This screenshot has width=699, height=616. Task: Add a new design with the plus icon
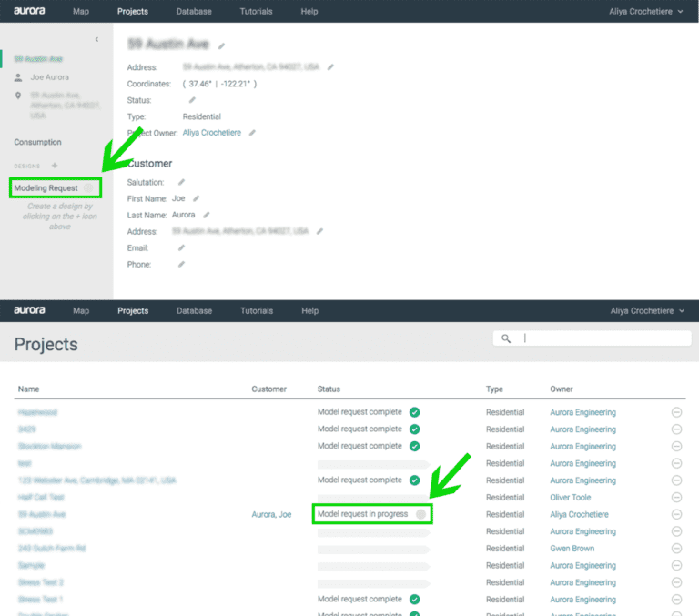click(x=55, y=166)
